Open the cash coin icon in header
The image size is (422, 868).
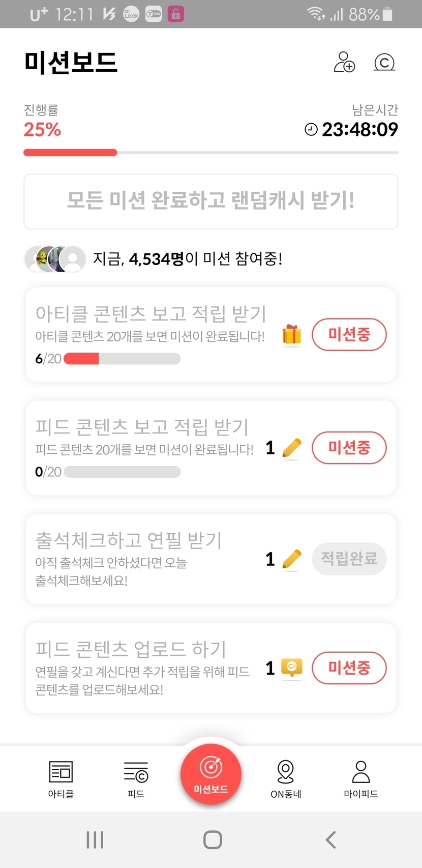384,62
